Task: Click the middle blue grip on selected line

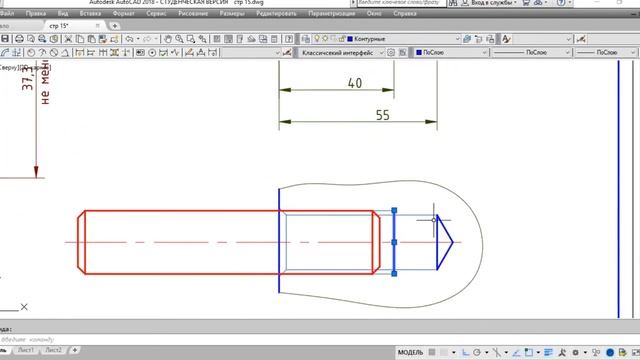Action: 394,242
